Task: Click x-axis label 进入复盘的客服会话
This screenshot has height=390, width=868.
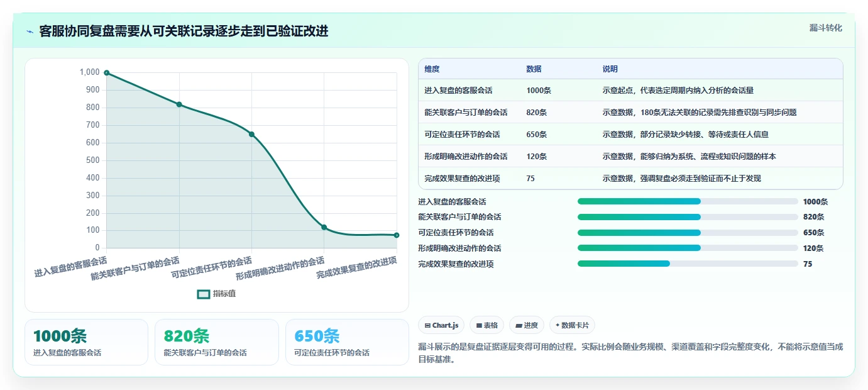Action: coord(70,267)
